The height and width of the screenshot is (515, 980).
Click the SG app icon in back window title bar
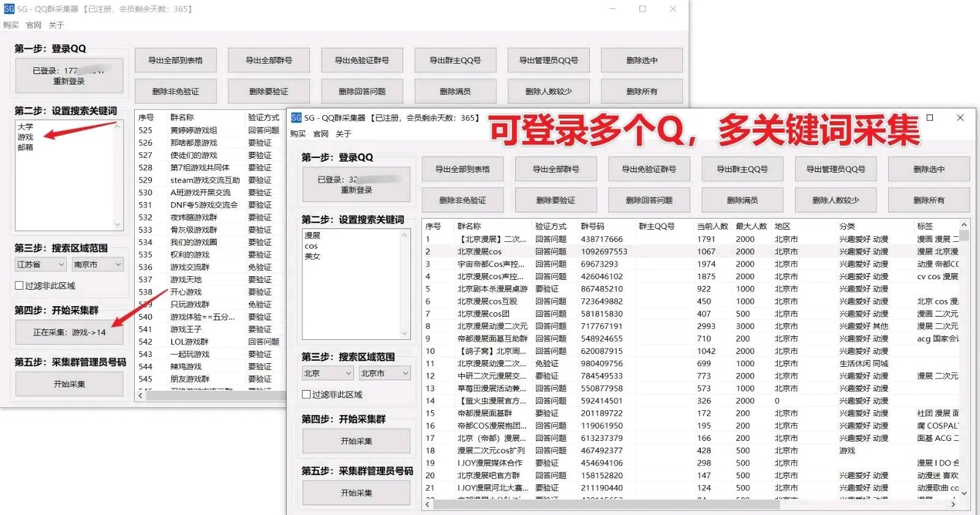tap(9, 9)
